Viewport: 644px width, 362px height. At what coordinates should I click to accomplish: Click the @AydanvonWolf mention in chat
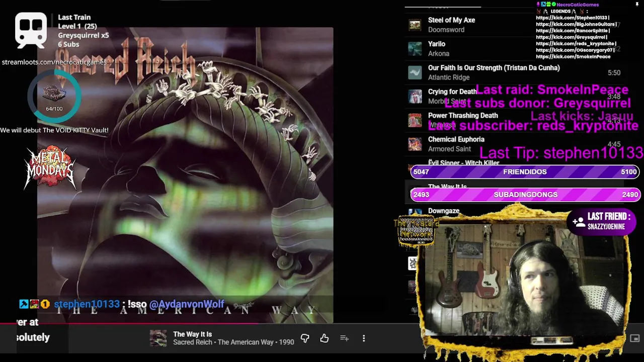click(x=187, y=304)
